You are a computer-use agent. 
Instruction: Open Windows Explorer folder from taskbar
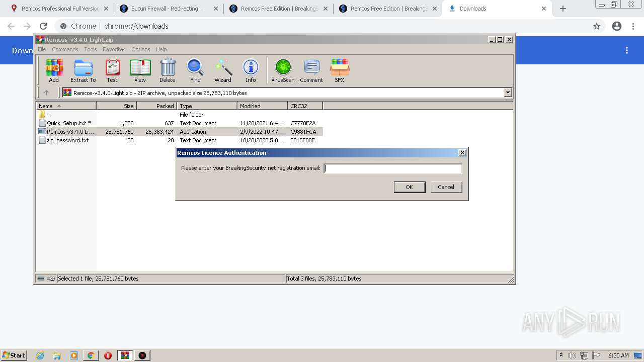pos(57,355)
